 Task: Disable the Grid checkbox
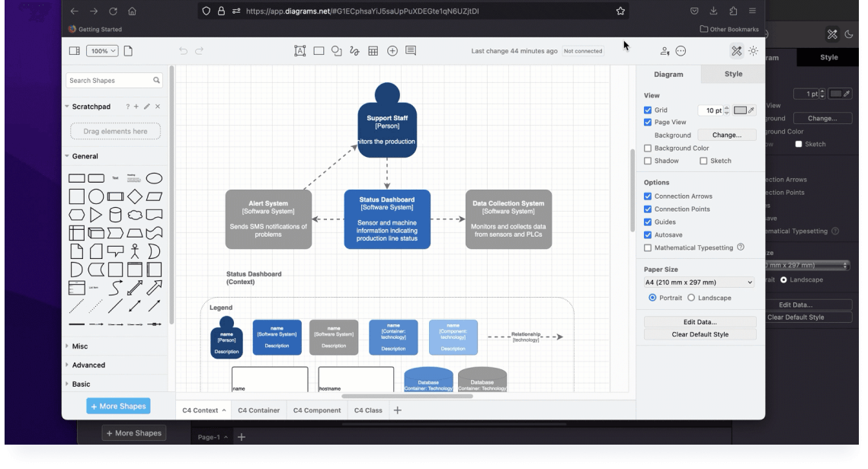[647, 109]
